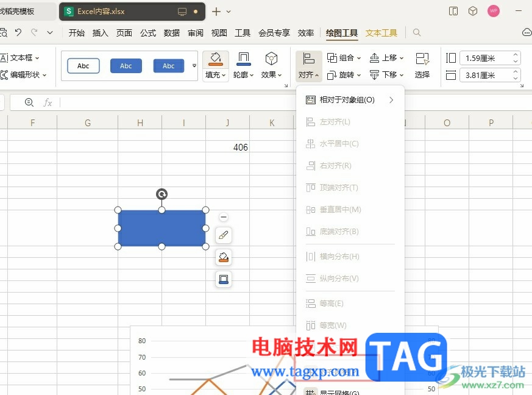Viewport: 532px width, 395px height.
Task: Select the 绘图工具 tab
Action: click(x=342, y=33)
